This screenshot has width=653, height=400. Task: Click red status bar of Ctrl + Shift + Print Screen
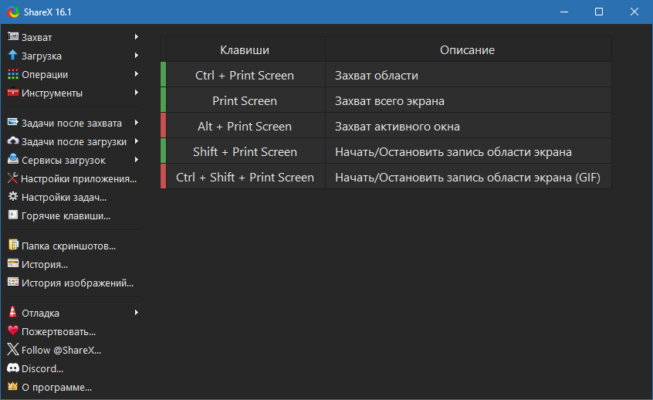[163, 176]
